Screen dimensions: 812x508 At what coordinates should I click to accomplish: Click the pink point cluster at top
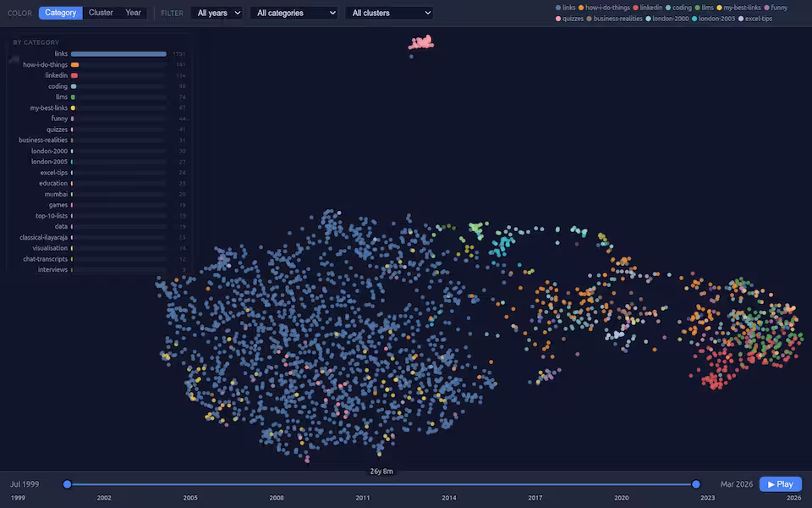click(x=422, y=42)
